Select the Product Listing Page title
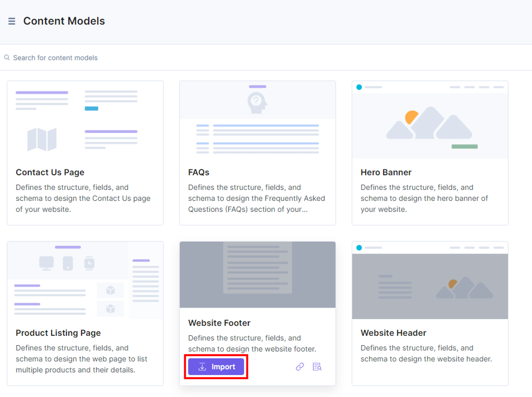Screen dimensions: 532x397 [58, 333]
